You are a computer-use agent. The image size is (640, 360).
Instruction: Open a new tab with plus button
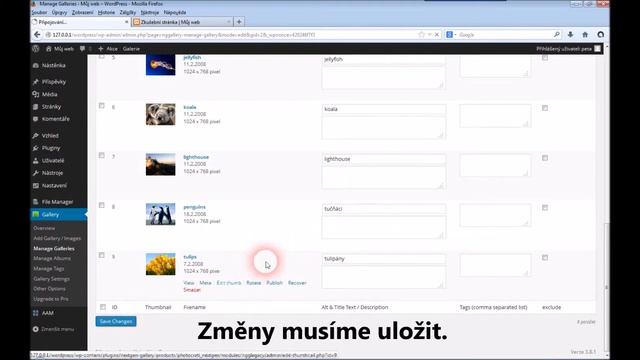pyautogui.click(x=239, y=22)
